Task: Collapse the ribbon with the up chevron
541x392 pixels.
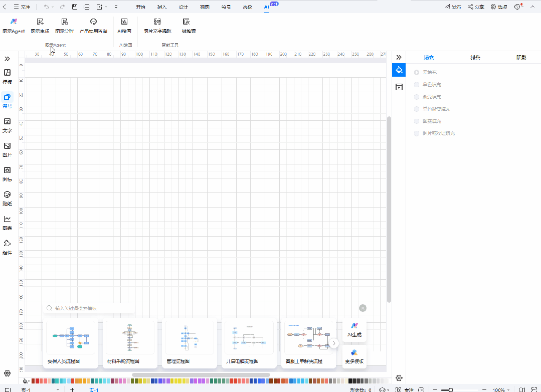Action: (532, 7)
